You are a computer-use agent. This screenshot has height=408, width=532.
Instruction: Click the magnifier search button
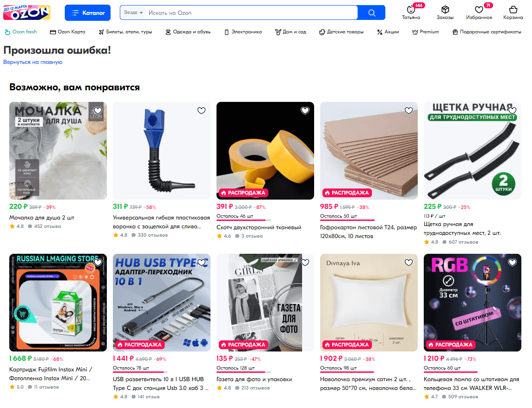click(371, 13)
